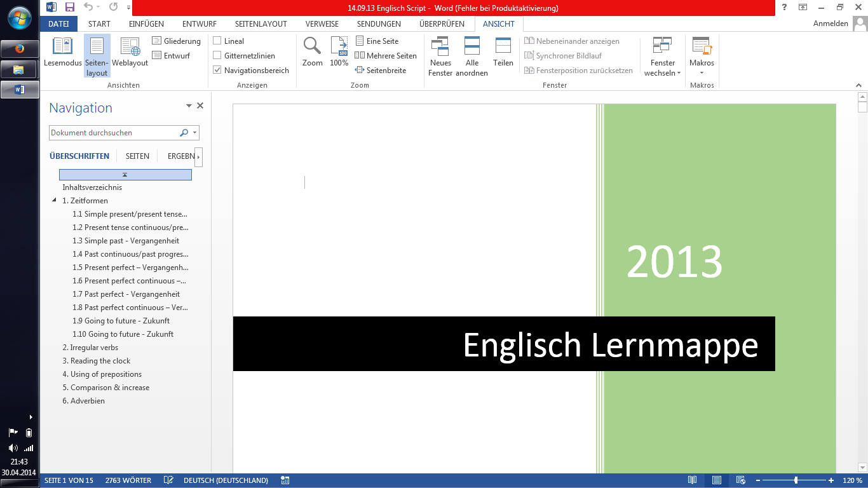Adjust the zoom slider in status bar

pyautogui.click(x=796, y=480)
